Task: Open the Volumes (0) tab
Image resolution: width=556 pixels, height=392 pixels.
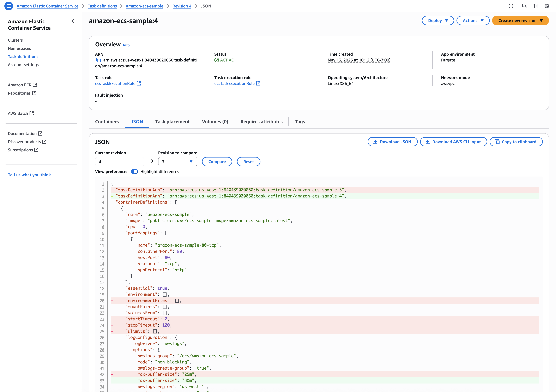Action: [x=215, y=122]
